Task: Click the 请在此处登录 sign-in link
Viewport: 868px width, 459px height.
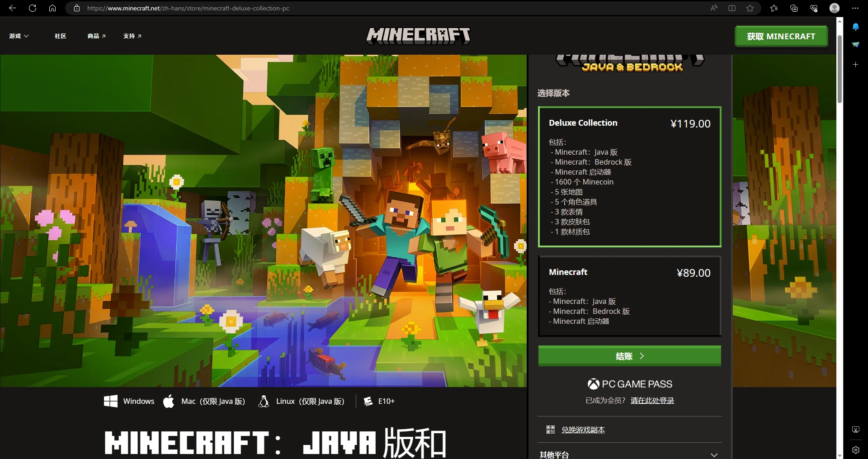Action: click(652, 400)
